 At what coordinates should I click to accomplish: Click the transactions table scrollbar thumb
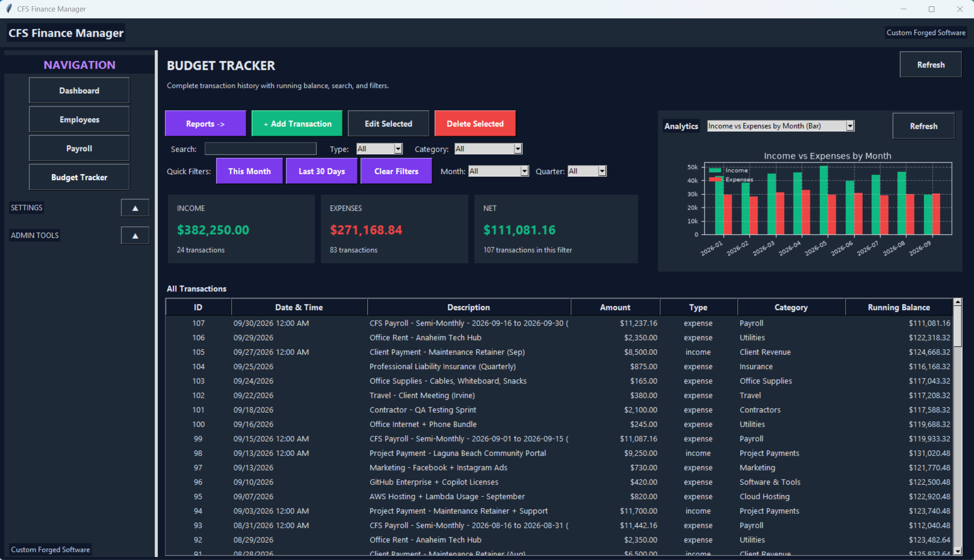point(957,326)
